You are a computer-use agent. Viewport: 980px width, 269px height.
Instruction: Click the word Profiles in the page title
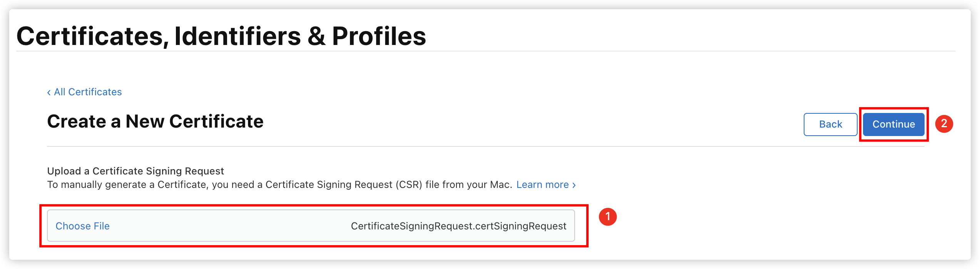point(379,36)
